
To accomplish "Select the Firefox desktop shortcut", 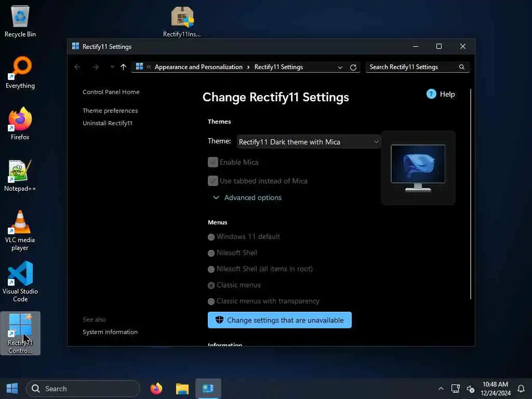I will [20, 124].
